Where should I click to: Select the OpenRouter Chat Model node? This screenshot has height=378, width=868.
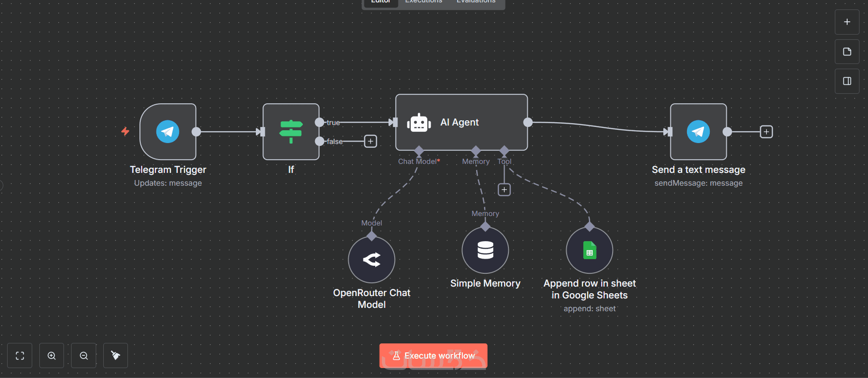pos(371,260)
